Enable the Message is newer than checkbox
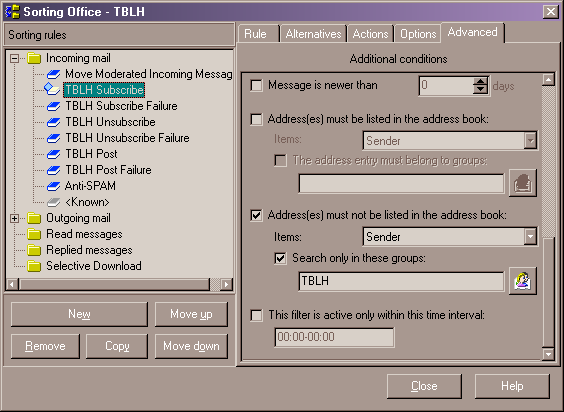This screenshot has height=412, width=564. coord(256,86)
